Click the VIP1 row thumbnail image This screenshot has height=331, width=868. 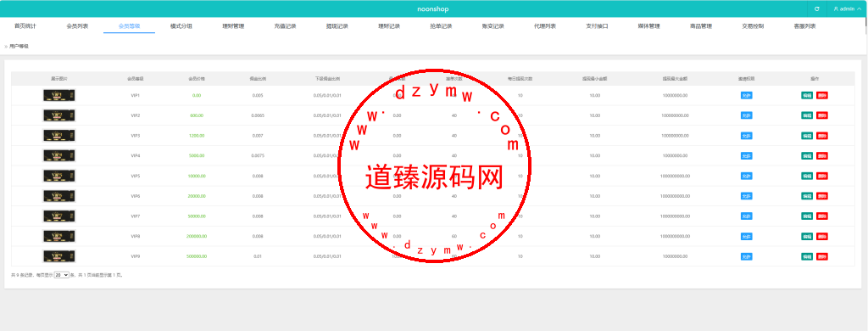coord(59,95)
